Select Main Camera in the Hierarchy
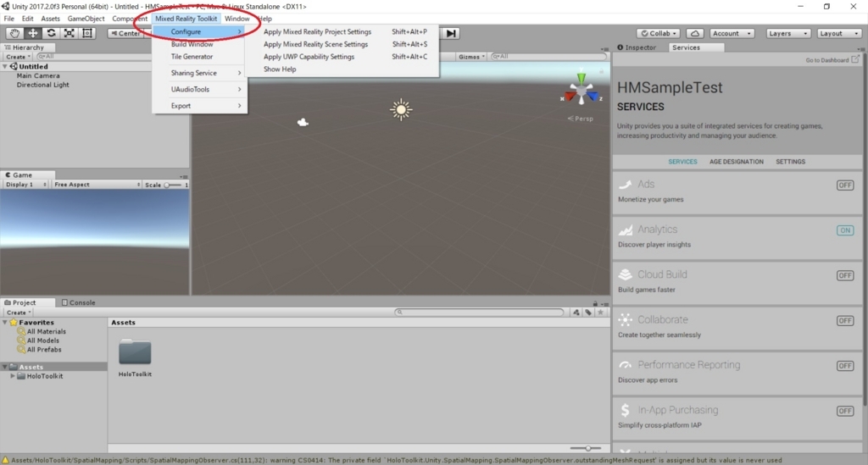The image size is (868, 465). 38,75
